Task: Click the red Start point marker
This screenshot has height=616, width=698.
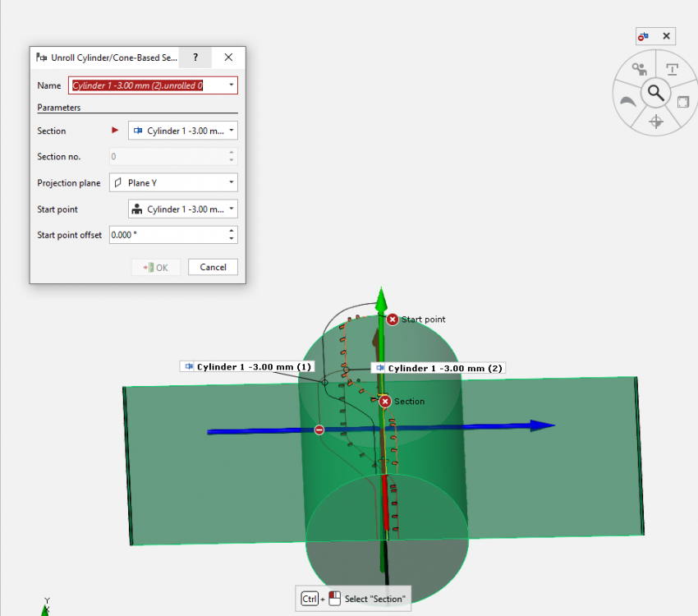Action: click(393, 319)
